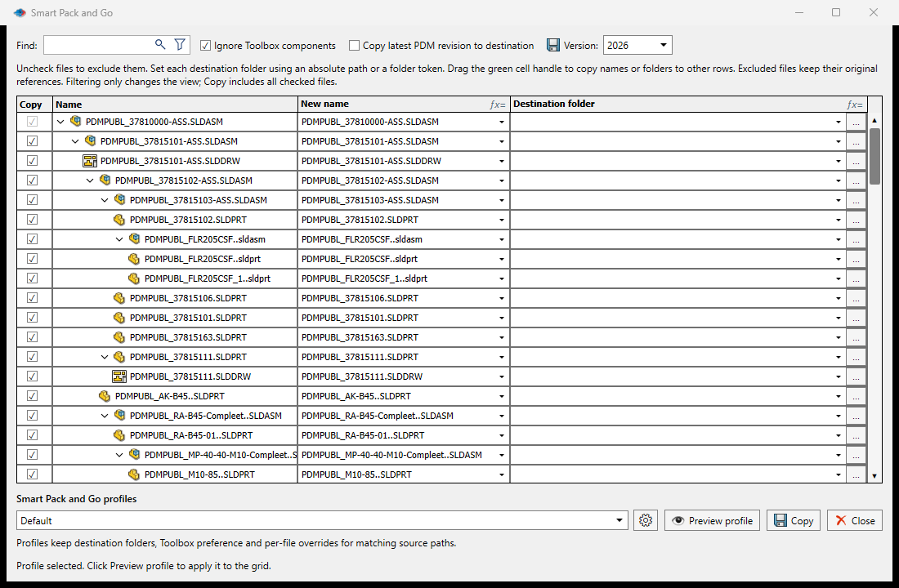Click the part icon of PDMPUBL_FLR205CSF_1..sldprt

tap(134, 278)
